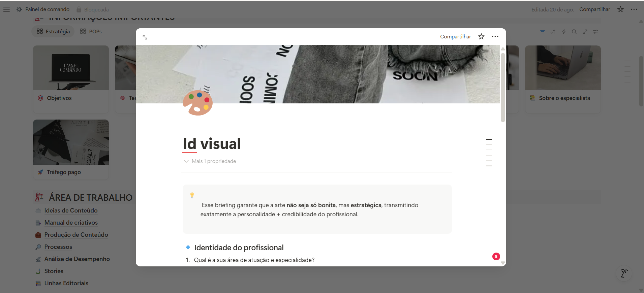Switch to the POPs tab

coord(91,31)
